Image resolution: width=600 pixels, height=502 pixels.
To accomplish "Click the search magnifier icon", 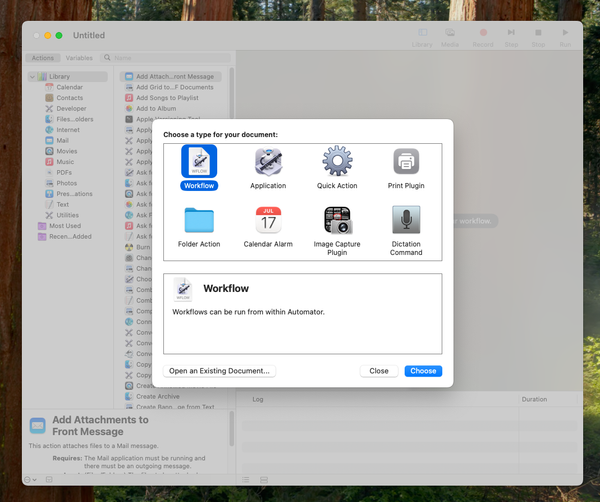I will [x=107, y=58].
